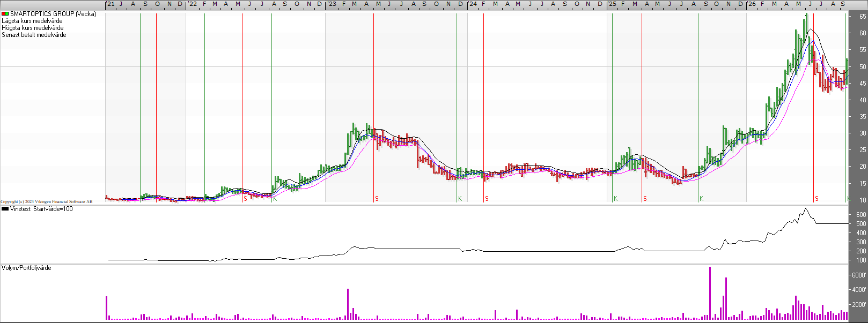The width and height of the screenshot is (868, 323).
Task: Click the red-green SMARTOPTICS GROUP legend icon
Action: [x=5, y=14]
